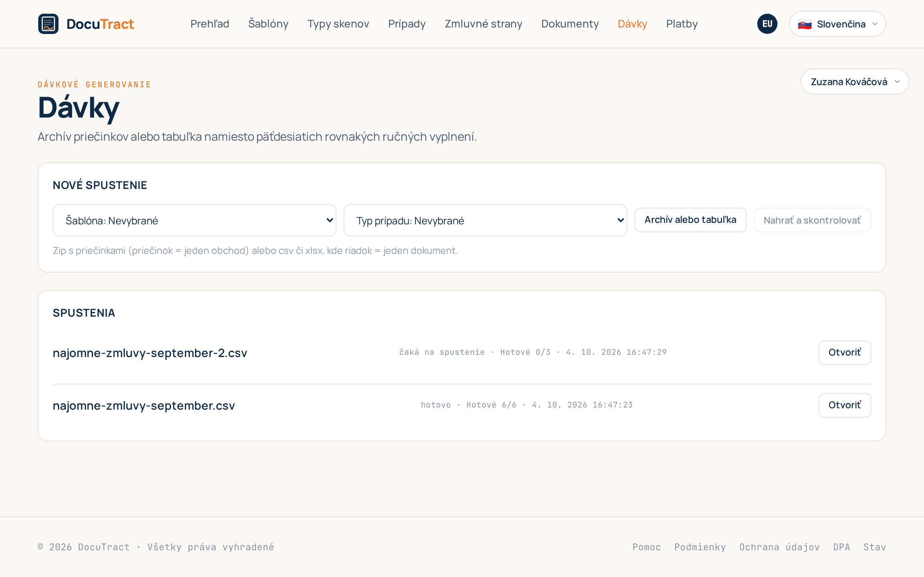
Task: Expand the Zuzana Kováčová user menu
Action: (x=854, y=82)
